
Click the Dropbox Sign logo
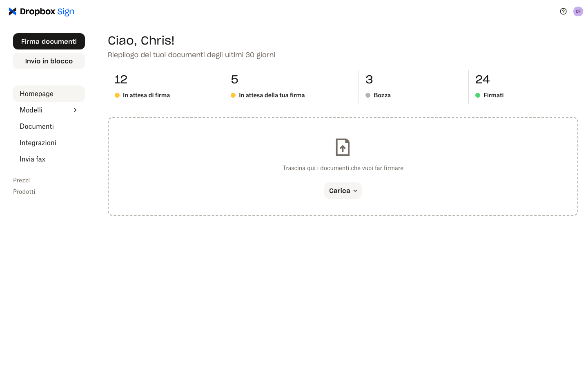41,11
